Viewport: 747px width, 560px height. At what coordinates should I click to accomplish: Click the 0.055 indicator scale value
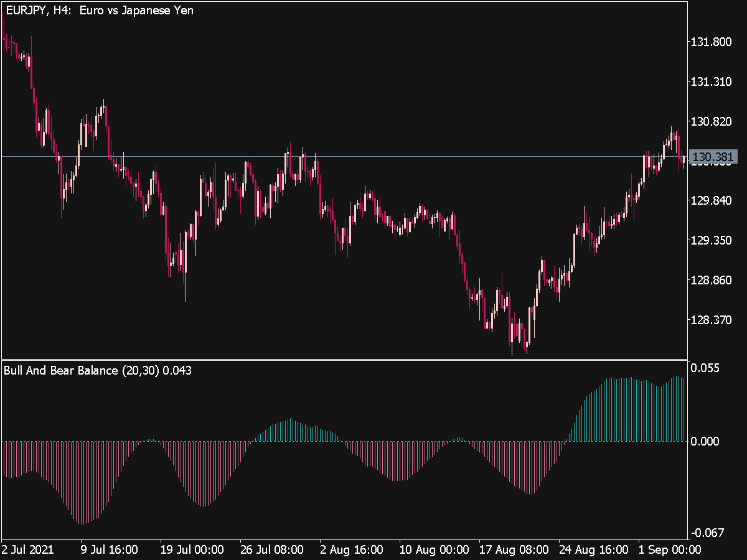click(707, 368)
